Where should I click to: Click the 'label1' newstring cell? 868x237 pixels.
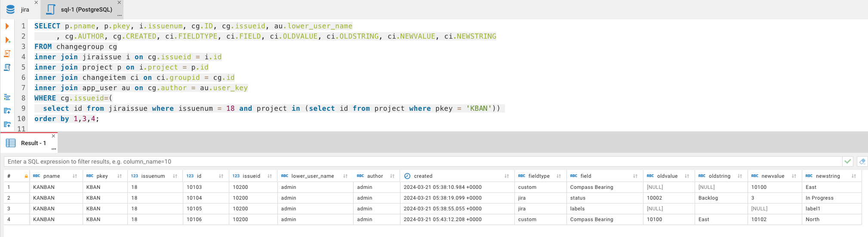tap(832, 209)
